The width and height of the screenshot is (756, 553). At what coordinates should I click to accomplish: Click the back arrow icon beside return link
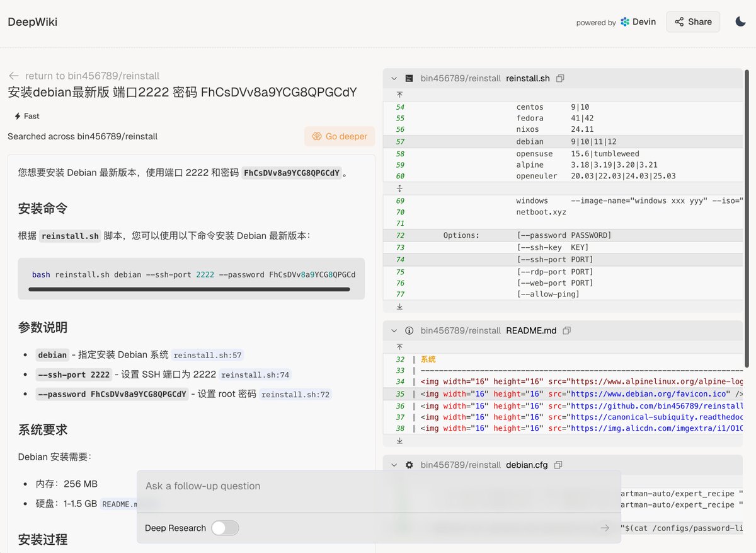13,76
